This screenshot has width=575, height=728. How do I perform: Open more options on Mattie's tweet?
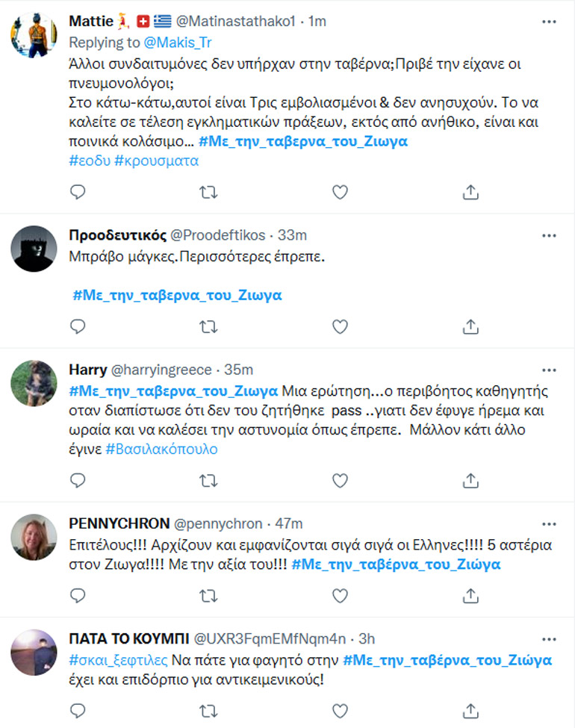click(x=549, y=21)
